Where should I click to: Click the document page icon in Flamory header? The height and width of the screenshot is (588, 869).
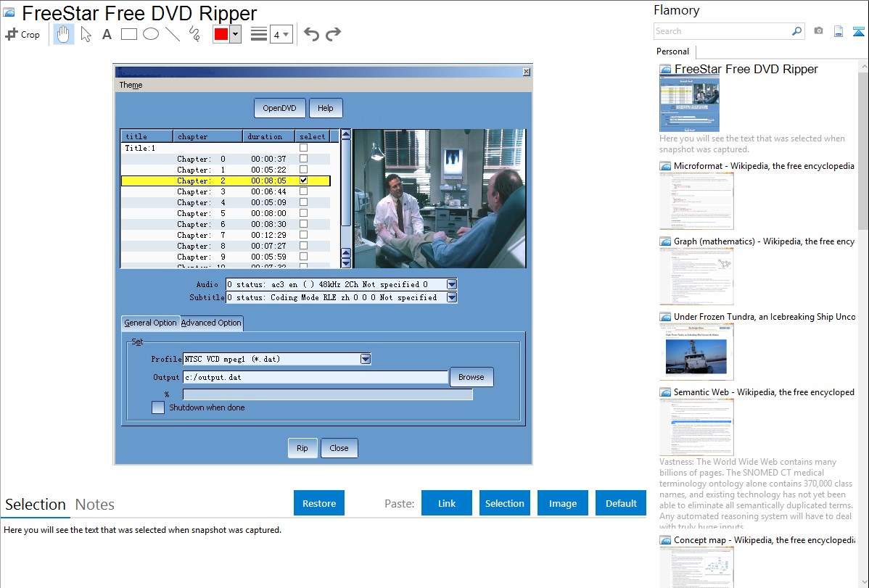pyautogui.click(x=839, y=31)
